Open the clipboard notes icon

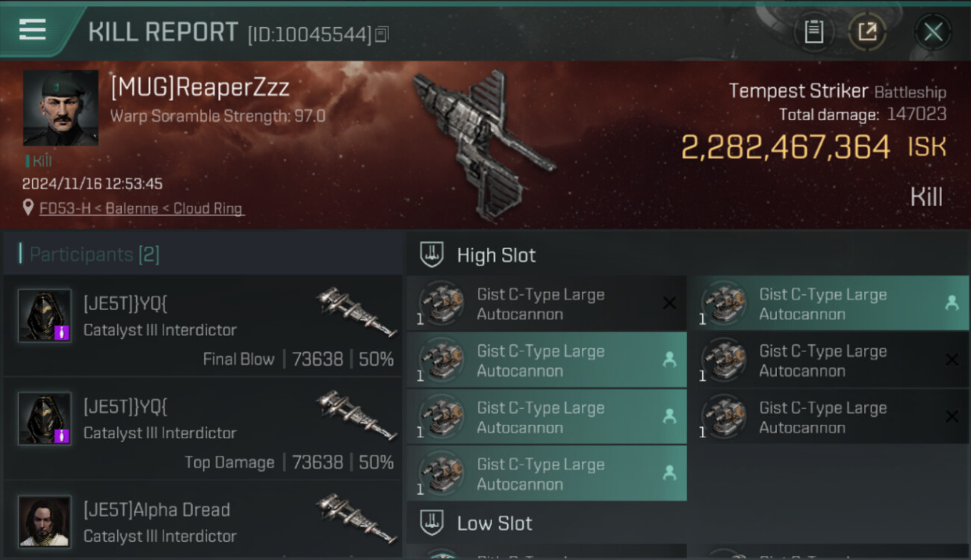[813, 31]
